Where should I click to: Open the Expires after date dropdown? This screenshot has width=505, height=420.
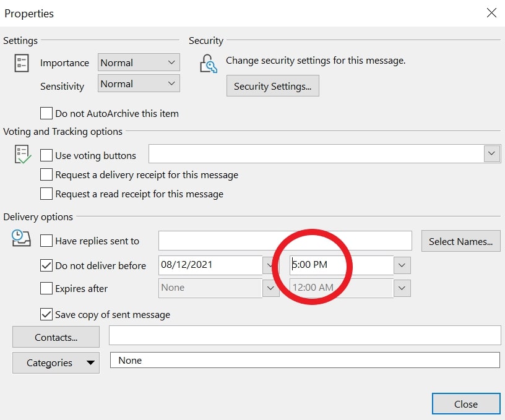(x=270, y=288)
